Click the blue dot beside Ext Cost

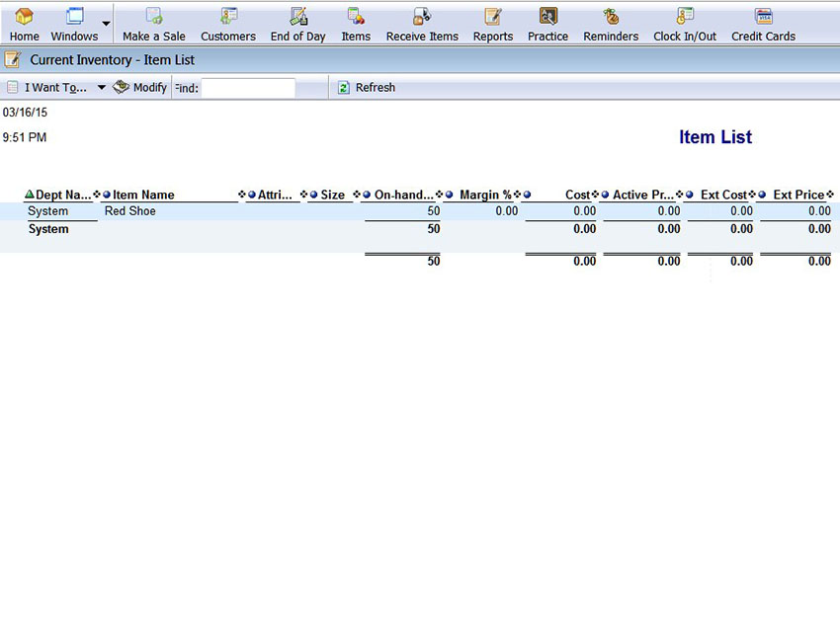(x=690, y=195)
